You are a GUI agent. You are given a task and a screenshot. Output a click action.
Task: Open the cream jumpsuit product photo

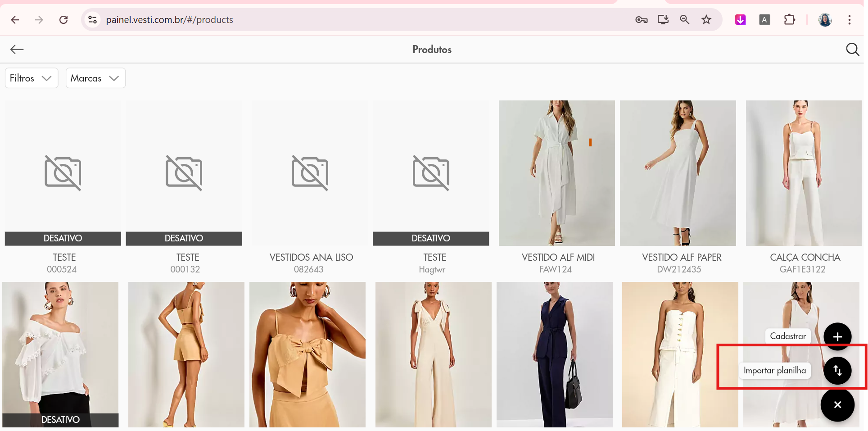[434, 354]
